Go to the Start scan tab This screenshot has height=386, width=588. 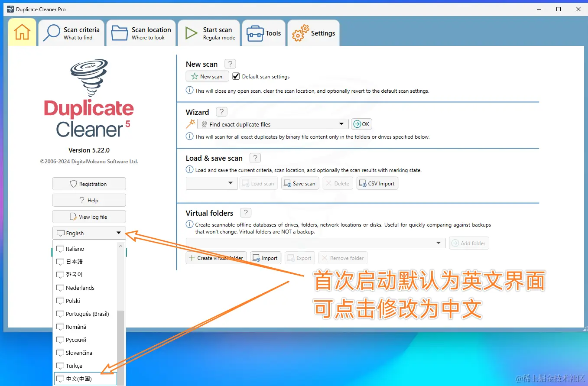coord(209,33)
